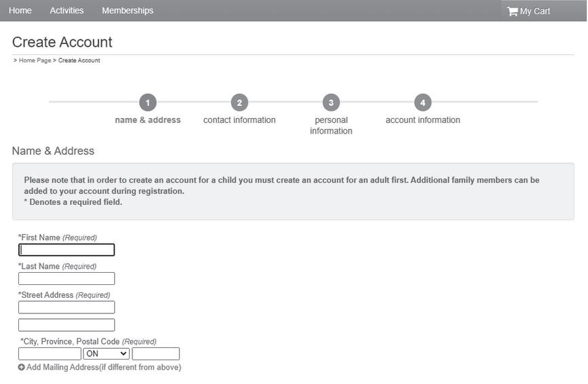Select step 2 circle for contact information
This screenshot has width=588, height=384.
(x=239, y=102)
